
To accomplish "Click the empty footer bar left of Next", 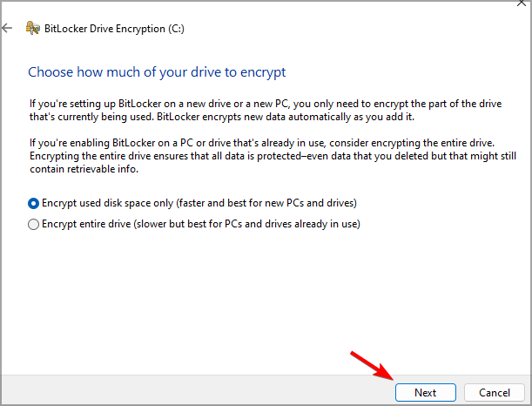I will pyautogui.click(x=174, y=392).
